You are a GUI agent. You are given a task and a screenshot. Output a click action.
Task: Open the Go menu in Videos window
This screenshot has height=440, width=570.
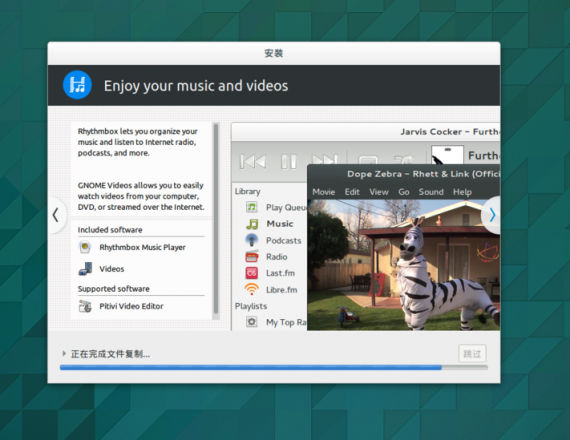404,192
